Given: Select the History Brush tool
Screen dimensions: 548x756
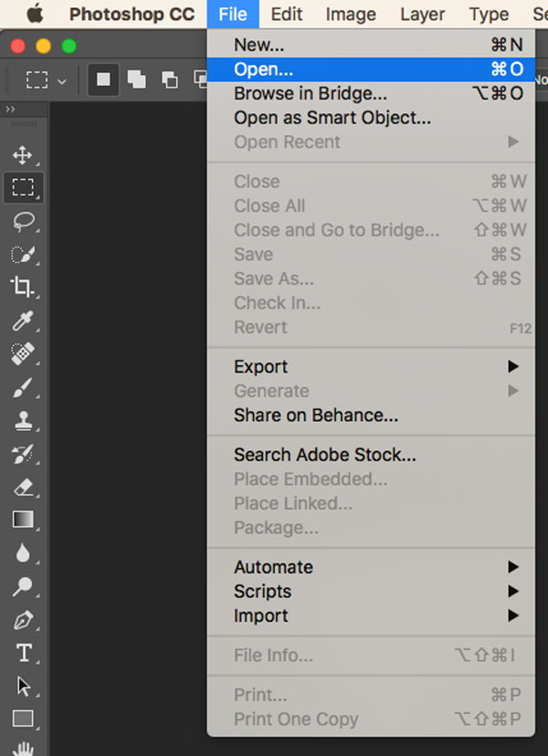Looking at the screenshot, I should coord(23,454).
